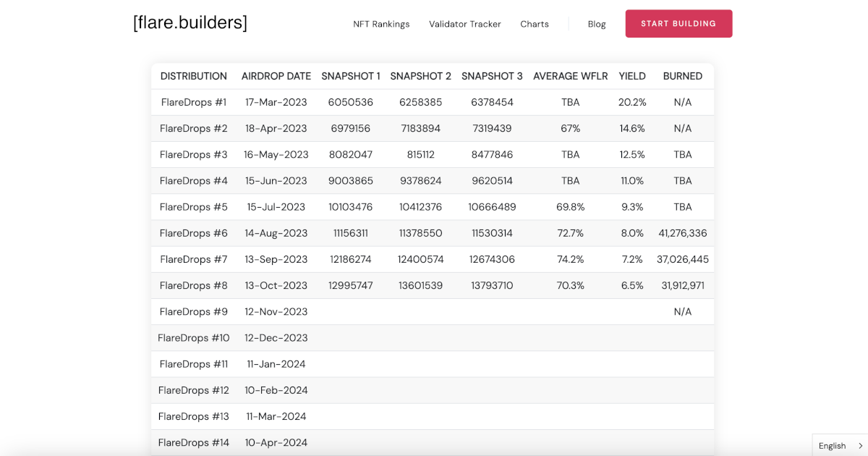Click the YIELD column header
Viewport: 868px width, 456px height.
tap(632, 76)
